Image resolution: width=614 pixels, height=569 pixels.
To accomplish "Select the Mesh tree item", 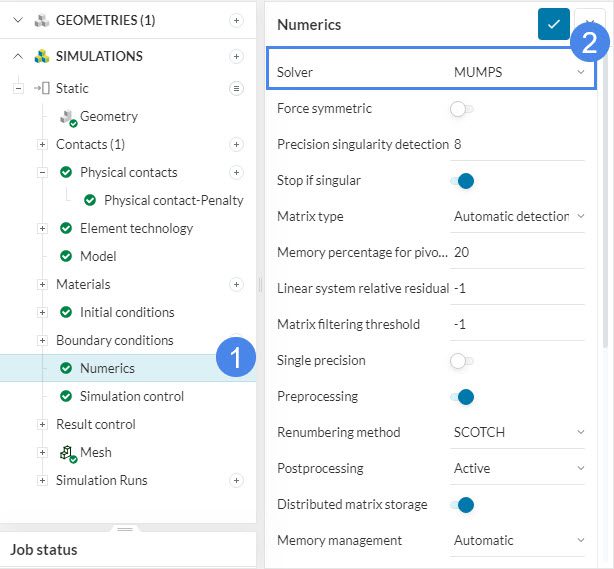I will [95, 452].
